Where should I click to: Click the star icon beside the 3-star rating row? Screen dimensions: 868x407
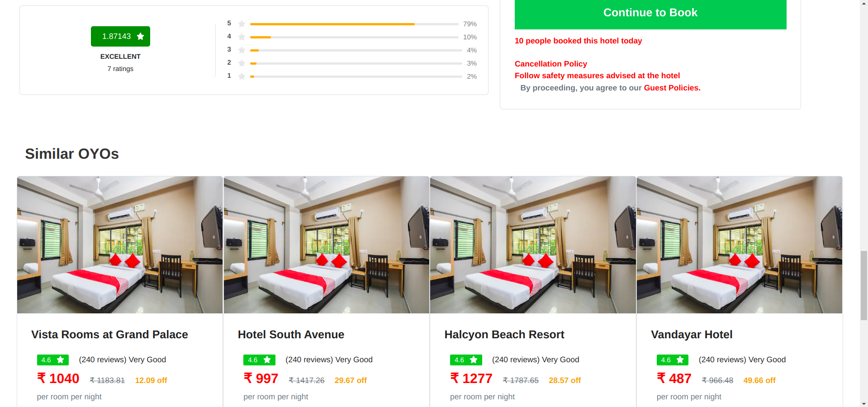pos(241,49)
